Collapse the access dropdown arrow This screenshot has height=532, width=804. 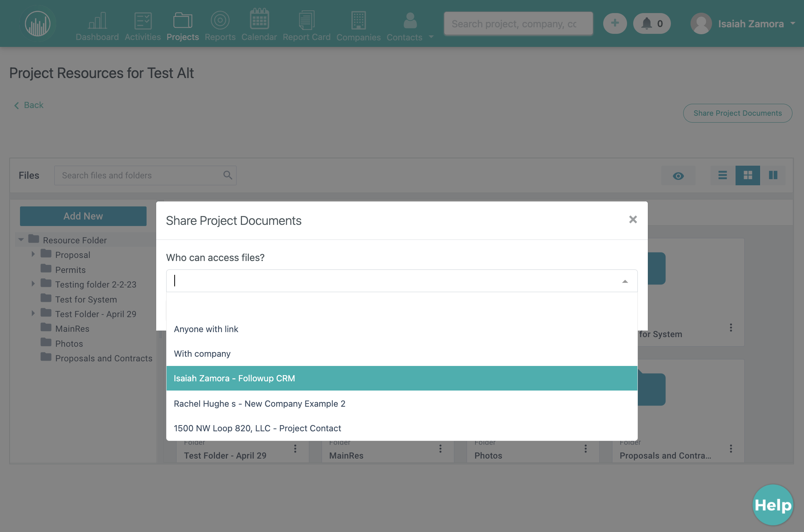click(625, 281)
